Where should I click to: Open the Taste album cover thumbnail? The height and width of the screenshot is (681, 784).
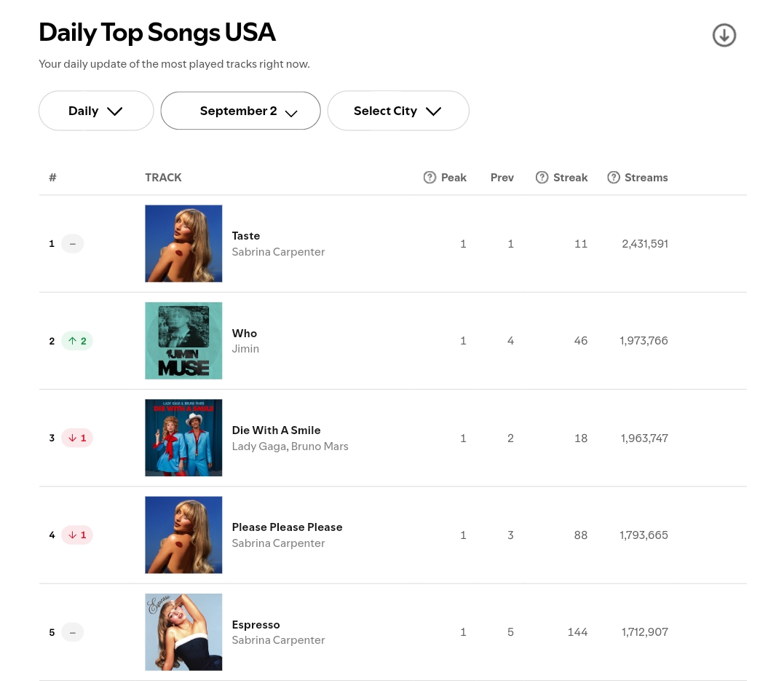pyautogui.click(x=183, y=244)
